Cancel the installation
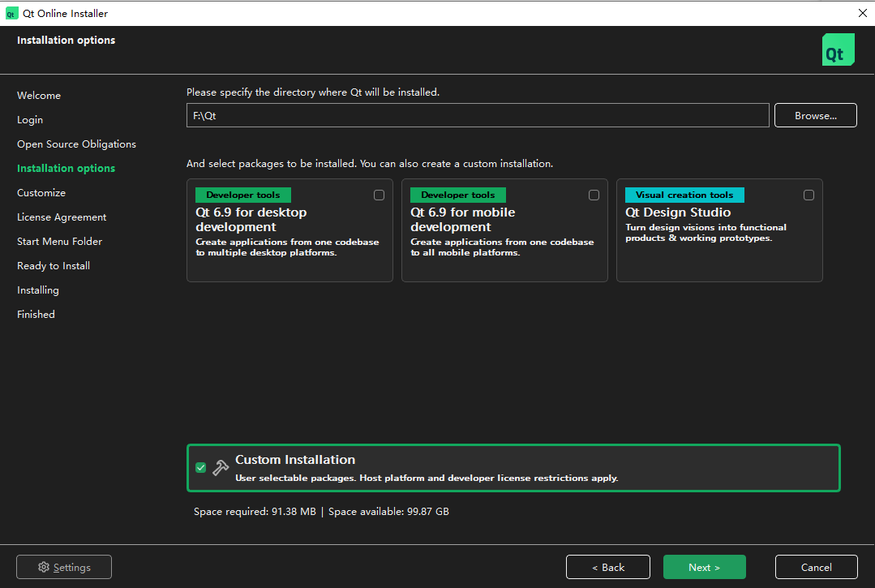 [x=816, y=567]
